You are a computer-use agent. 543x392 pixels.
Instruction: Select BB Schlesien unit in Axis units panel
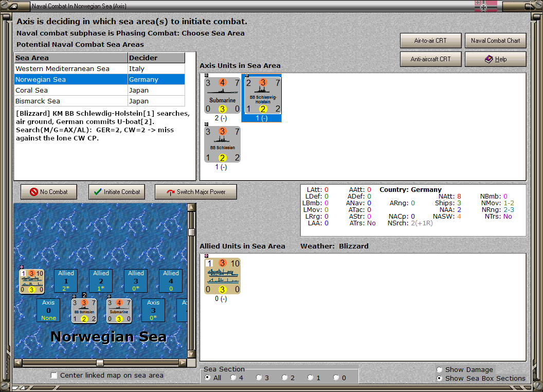click(x=222, y=144)
